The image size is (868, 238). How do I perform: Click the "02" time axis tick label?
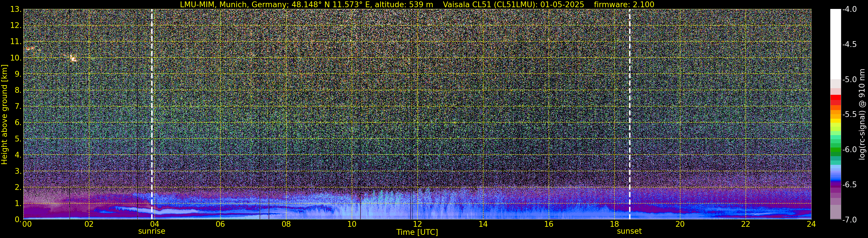click(x=89, y=224)
